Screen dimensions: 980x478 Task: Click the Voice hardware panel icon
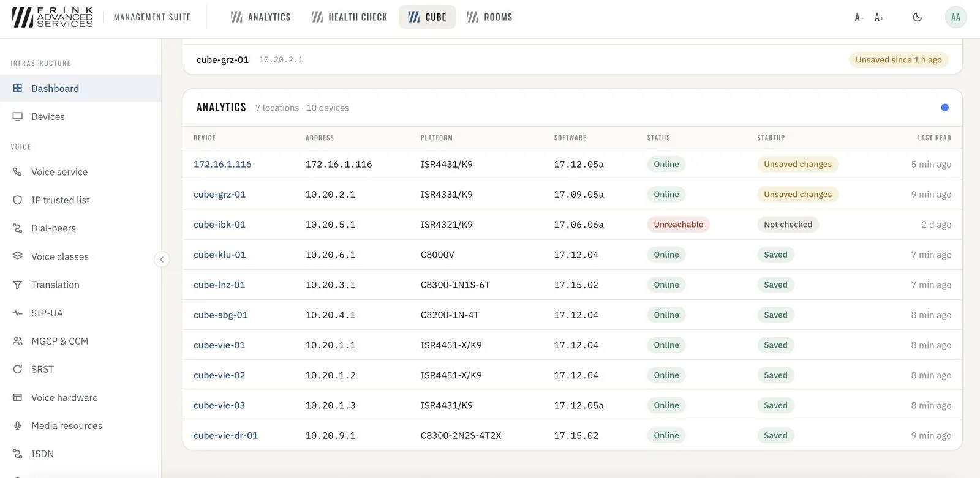tap(18, 397)
